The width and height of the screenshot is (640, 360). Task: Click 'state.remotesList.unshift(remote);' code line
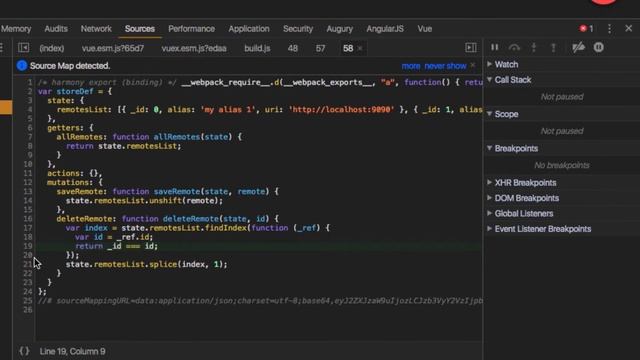[x=144, y=200]
